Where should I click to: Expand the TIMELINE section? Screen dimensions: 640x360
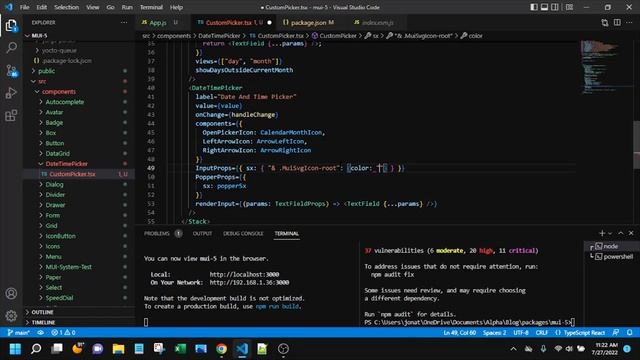[43, 322]
